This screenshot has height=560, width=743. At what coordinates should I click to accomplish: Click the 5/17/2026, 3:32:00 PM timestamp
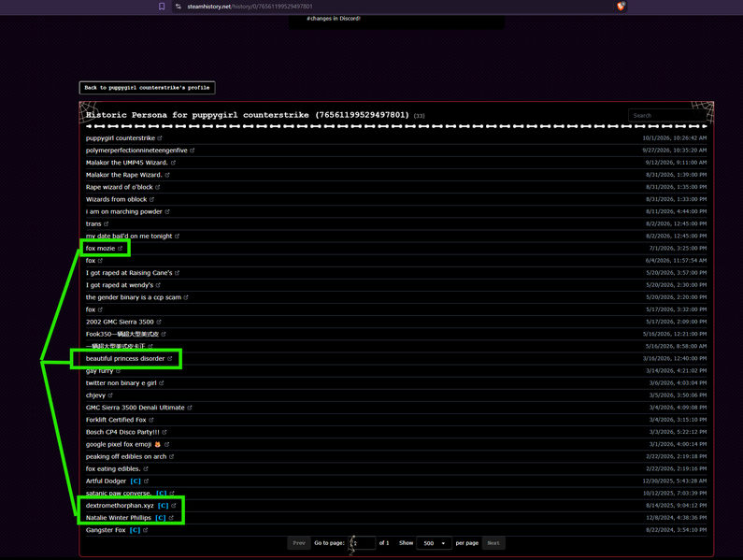677,309
